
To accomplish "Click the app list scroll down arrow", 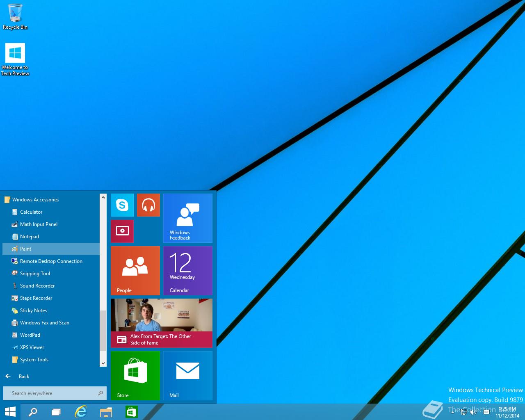I will tap(103, 363).
